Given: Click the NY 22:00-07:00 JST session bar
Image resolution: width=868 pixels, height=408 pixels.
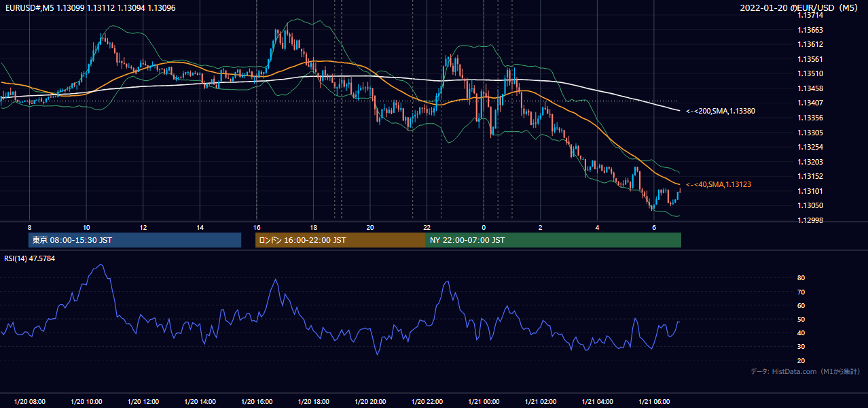Looking at the screenshot, I should point(554,240).
